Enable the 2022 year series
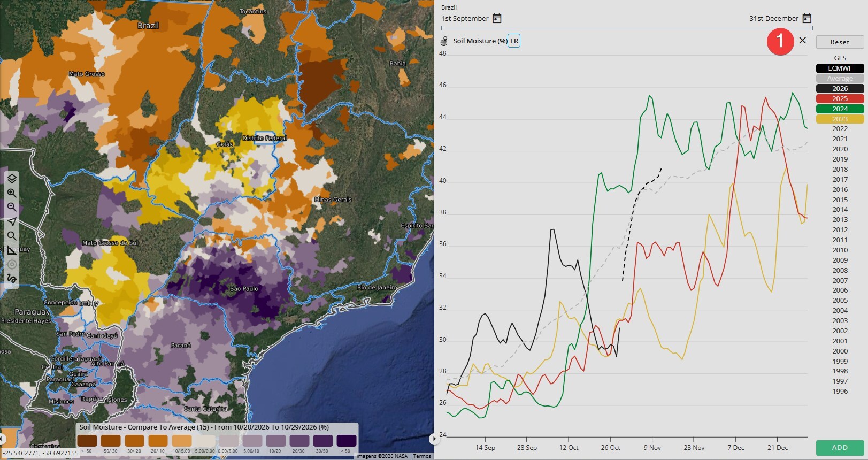 click(840, 129)
